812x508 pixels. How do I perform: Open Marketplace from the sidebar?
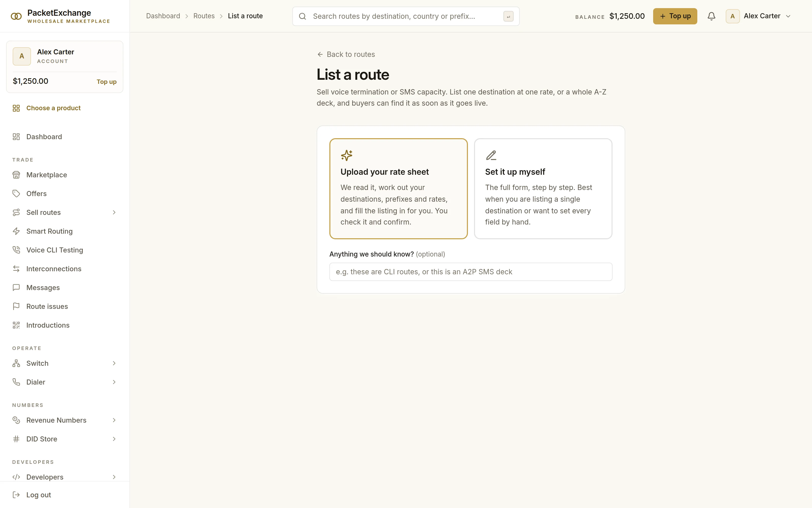coord(64,175)
